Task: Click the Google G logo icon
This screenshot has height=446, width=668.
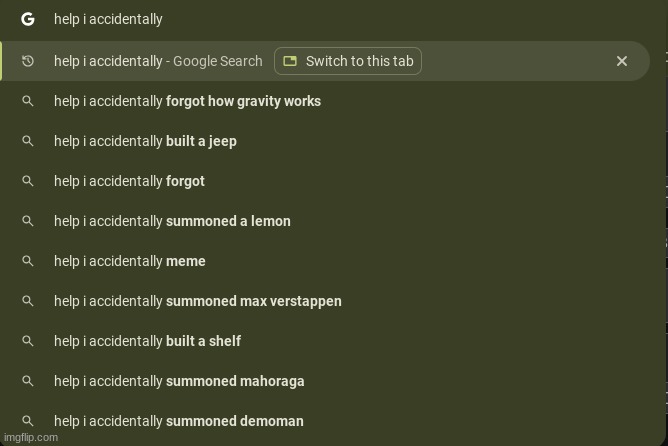Action: pos(28,19)
